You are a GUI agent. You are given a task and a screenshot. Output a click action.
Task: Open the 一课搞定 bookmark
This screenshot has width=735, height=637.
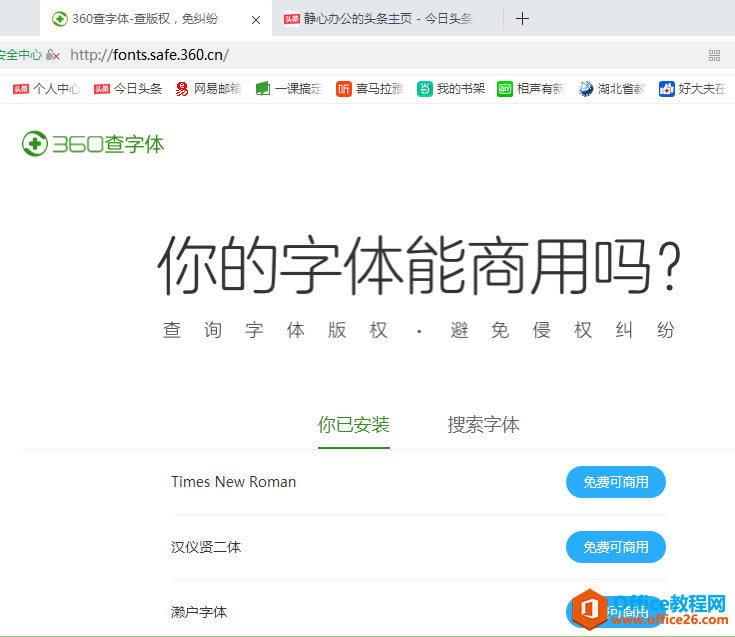pyautogui.click(x=289, y=89)
